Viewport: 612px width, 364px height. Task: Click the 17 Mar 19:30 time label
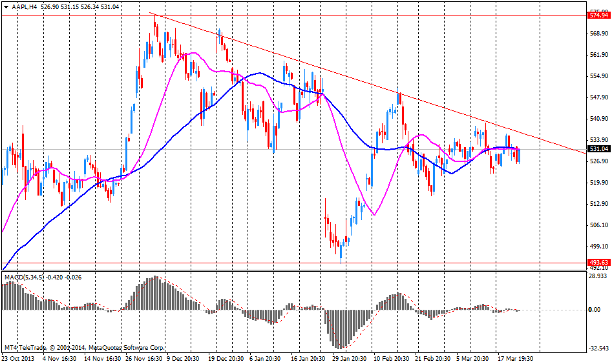[515, 358]
